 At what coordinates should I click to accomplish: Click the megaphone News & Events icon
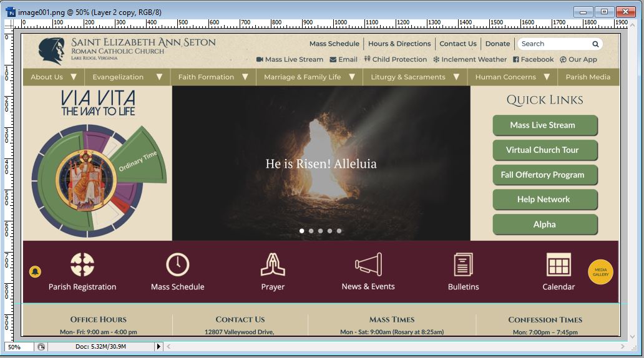coord(368,264)
